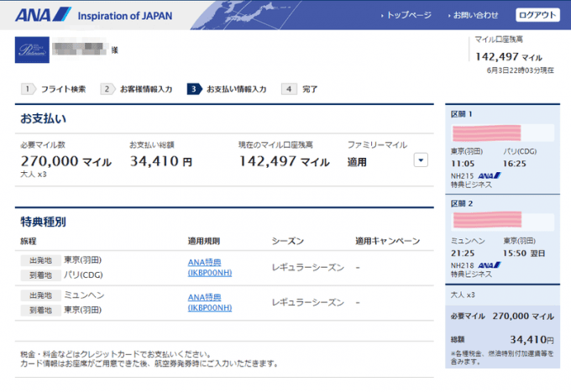
Task: Click the NH218 flight number
Action: (x=462, y=265)
